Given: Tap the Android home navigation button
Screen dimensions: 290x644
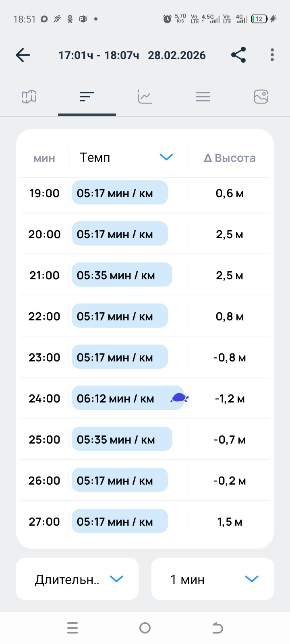Looking at the screenshot, I should pos(145,628).
